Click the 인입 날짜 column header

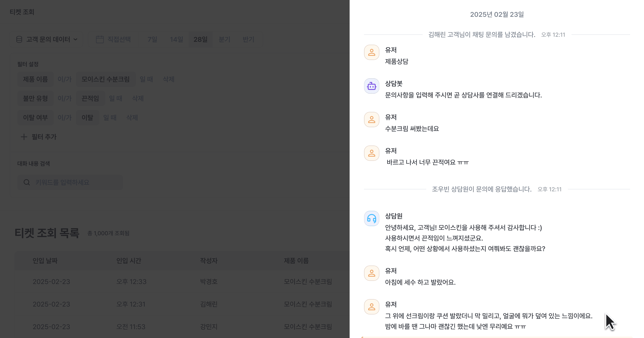point(45,261)
